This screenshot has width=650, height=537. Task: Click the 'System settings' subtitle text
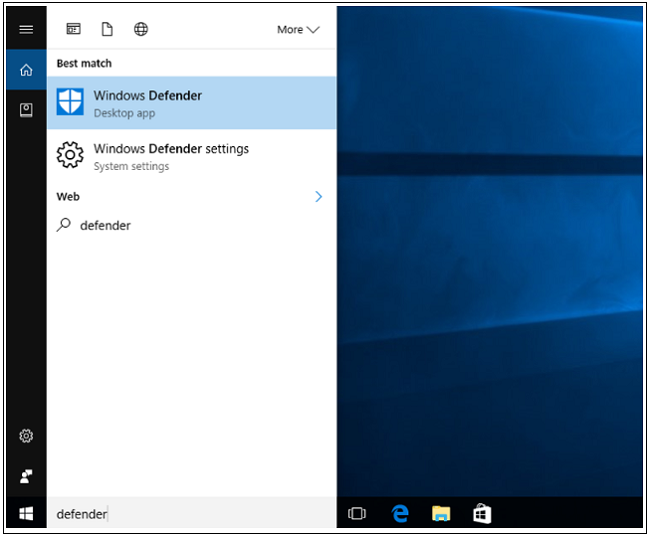(131, 166)
